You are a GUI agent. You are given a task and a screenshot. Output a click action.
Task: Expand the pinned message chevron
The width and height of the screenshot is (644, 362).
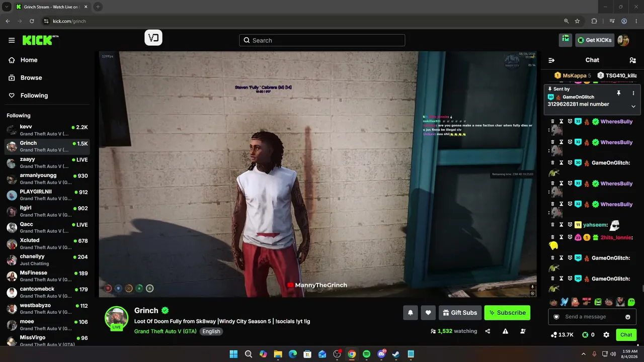click(x=633, y=106)
